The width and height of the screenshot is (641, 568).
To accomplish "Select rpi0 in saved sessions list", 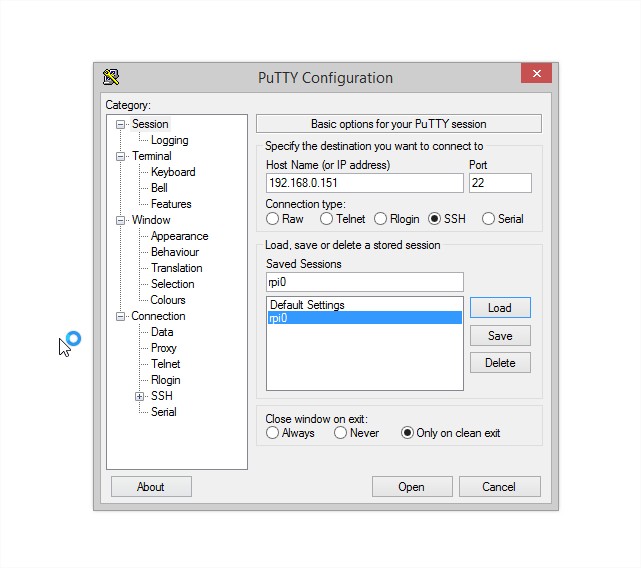I will (365, 318).
